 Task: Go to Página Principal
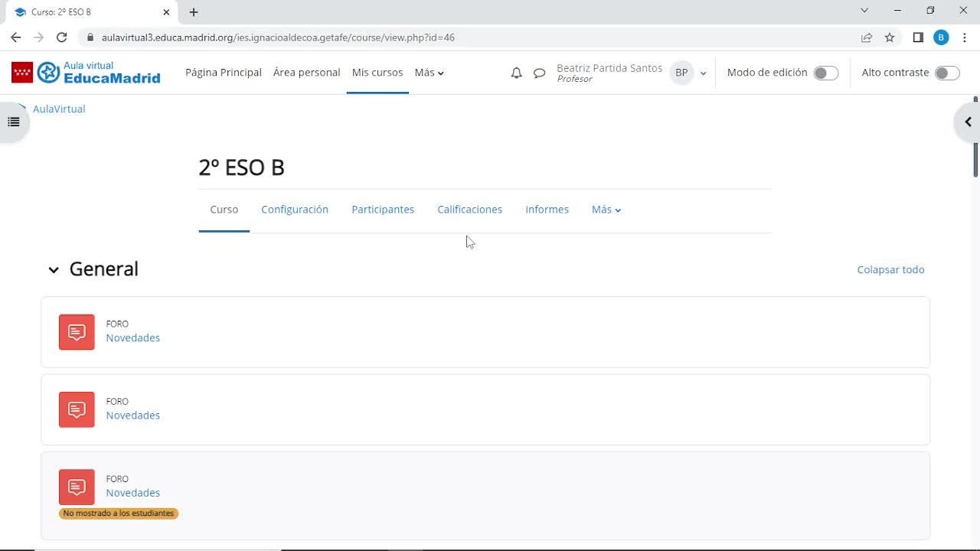click(x=224, y=73)
